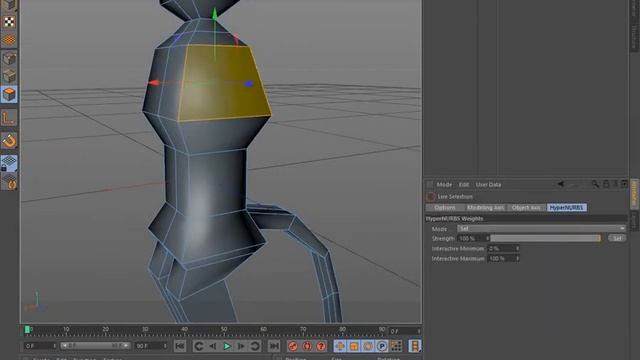640x360 pixels.
Task: Click the lock icon in Attributes panel
Action: 606,184
